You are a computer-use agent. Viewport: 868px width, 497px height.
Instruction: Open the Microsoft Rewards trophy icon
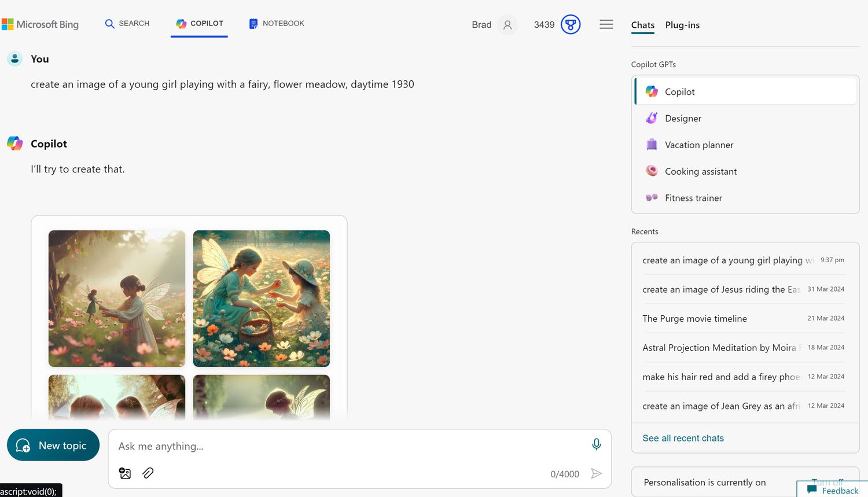[x=570, y=24]
